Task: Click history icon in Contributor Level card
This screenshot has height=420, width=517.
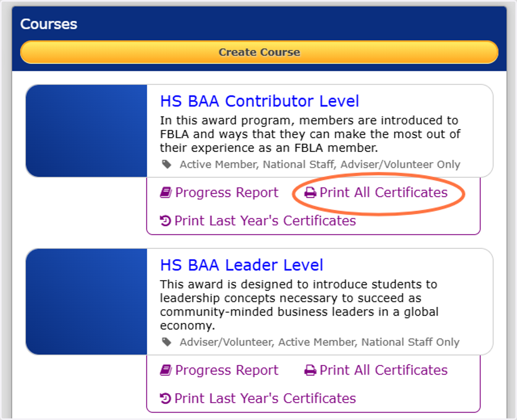Action: pos(165,221)
